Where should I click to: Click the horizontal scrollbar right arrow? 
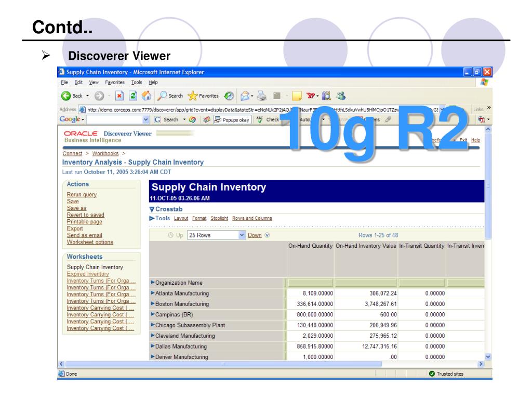(x=481, y=364)
